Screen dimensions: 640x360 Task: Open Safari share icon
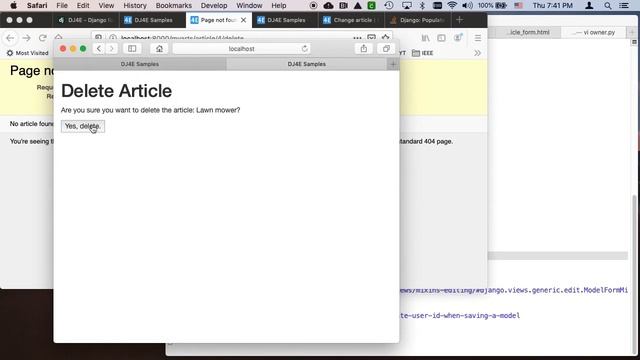pos(363,49)
